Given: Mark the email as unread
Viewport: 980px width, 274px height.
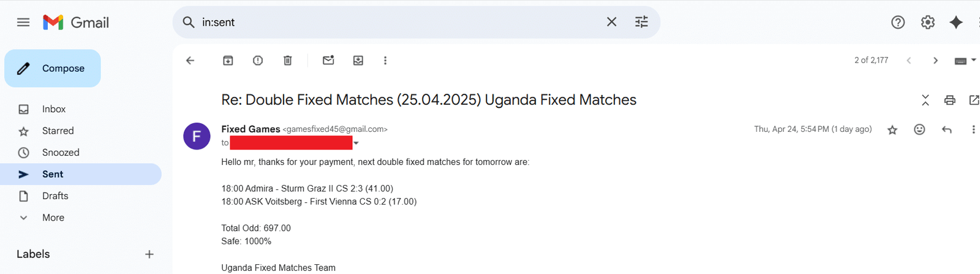Looking at the screenshot, I should (x=328, y=60).
